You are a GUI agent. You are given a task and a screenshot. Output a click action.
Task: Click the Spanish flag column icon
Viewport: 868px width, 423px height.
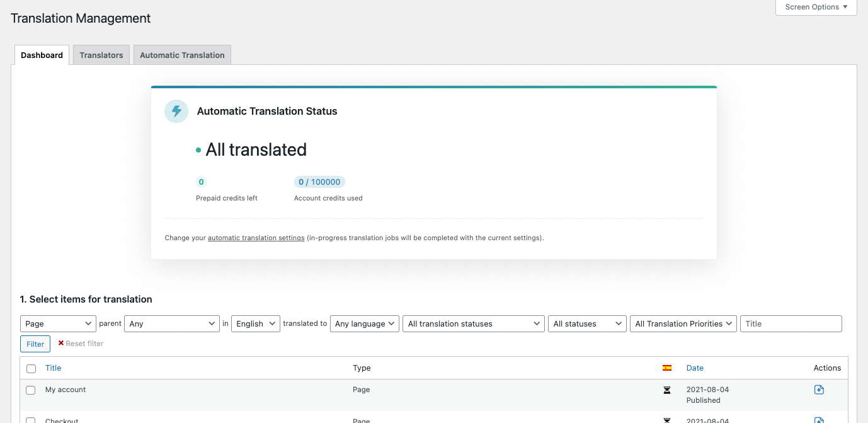(667, 368)
